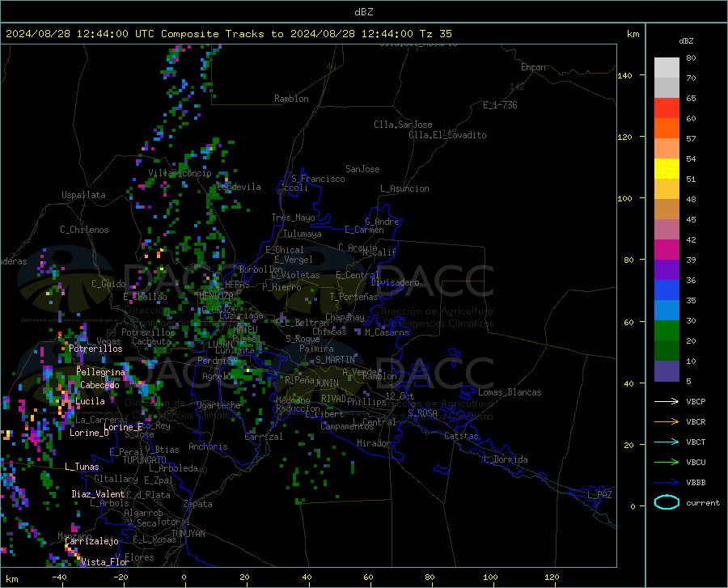Click the Villavicencio place label
Viewport: 728px width, 588px height.
(180, 173)
